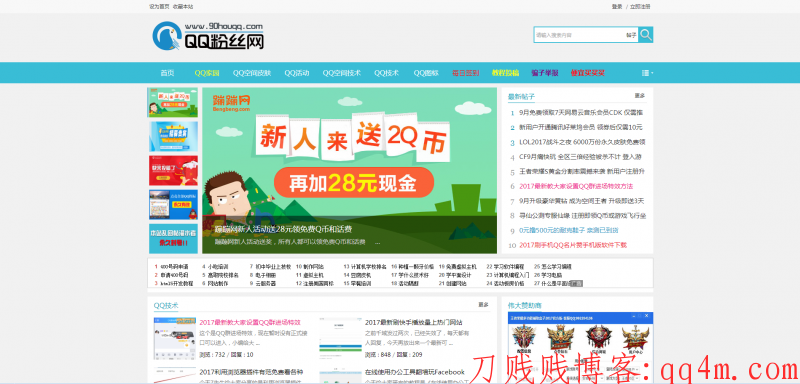The height and width of the screenshot is (384, 800).
Task: Click the 立即注册 link
Action: coord(640,7)
